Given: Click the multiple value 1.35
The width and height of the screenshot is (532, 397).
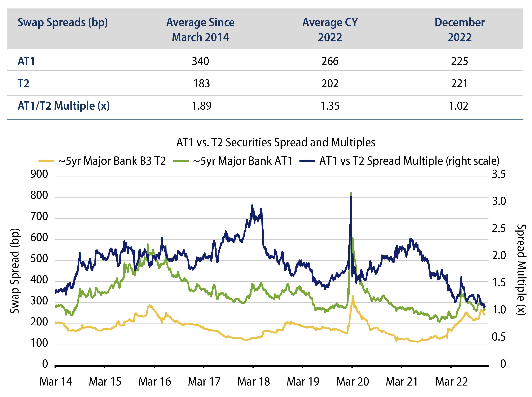Looking at the screenshot, I should tap(330, 106).
